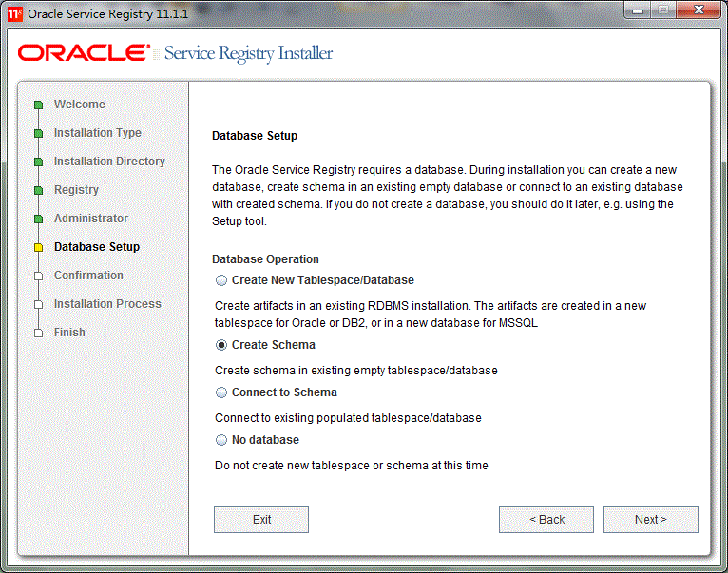The image size is (728, 573).
Task: Click the window title 'Oracle Service Registry 11.1.1'
Action: [107, 14]
